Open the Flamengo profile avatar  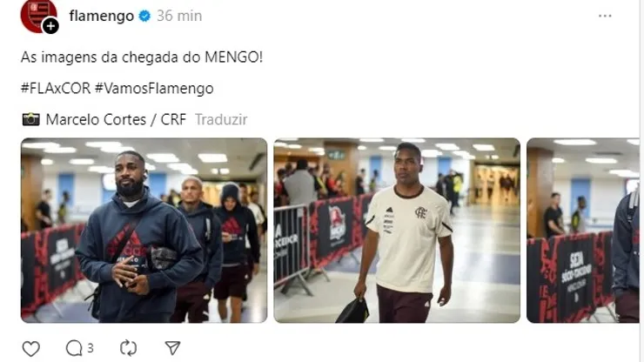pyautogui.click(x=37, y=15)
